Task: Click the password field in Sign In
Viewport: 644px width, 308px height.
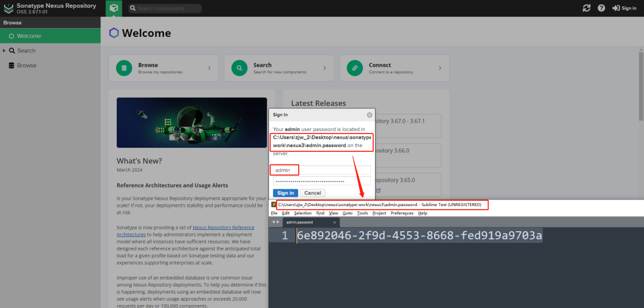Action: pyautogui.click(x=322, y=181)
